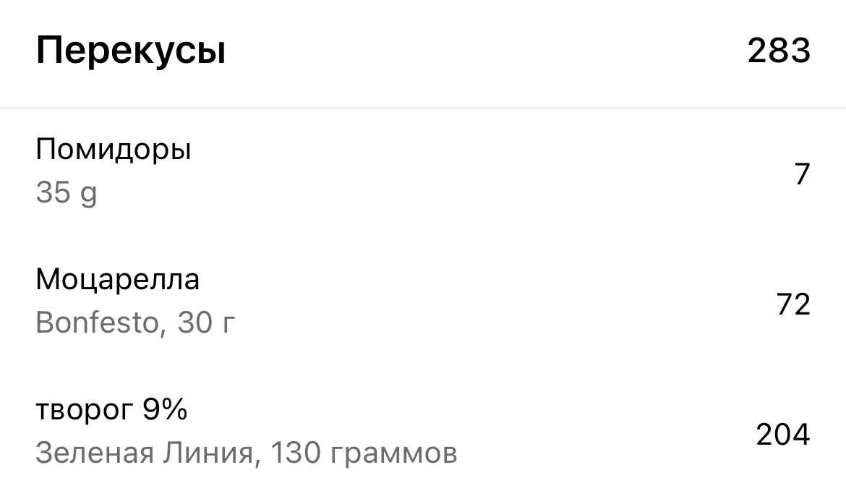Tap the 283 total calories value

[779, 51]
